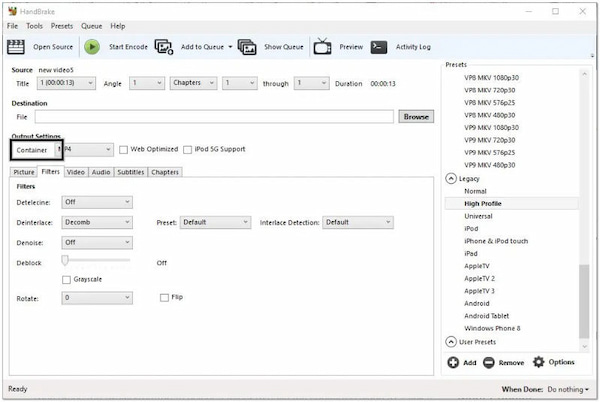
Task: Click the Activity Log terminal icon
Action: coord(379,47)
